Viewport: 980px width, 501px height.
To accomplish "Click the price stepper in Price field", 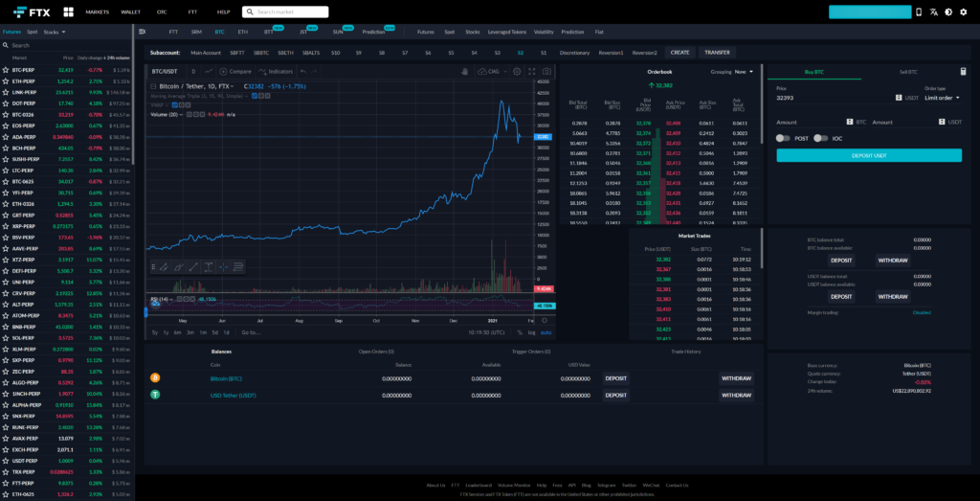I will [x=899, y=98].
